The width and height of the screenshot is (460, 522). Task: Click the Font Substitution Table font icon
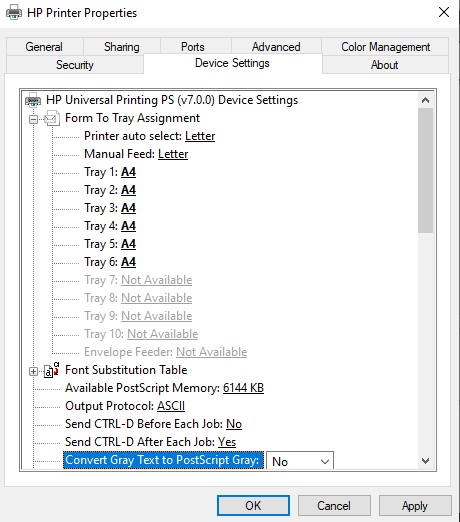[x=52, y=370]
